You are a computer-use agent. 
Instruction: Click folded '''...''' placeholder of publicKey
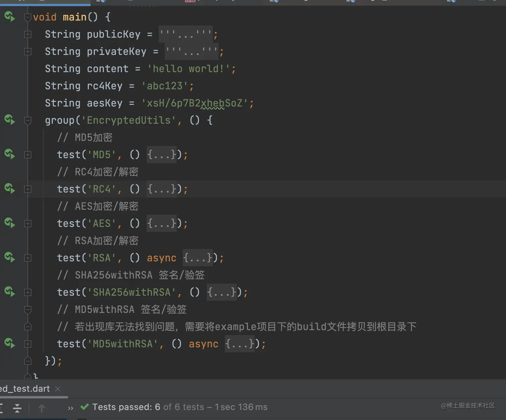tap(186, 34)
